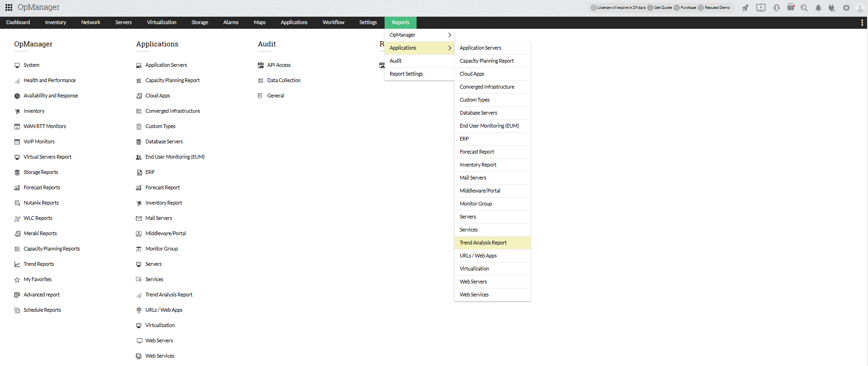Click the document icon beside General

(260, 96)
